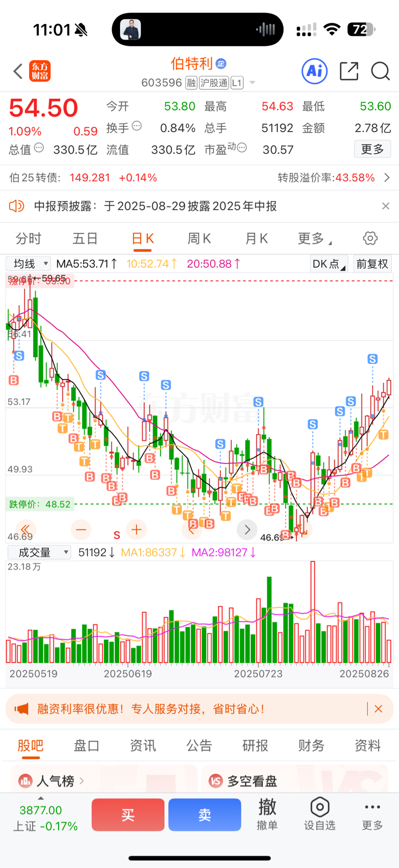399x868 pixels.
Task: Tap the share export icon
Action: [349, 71]
